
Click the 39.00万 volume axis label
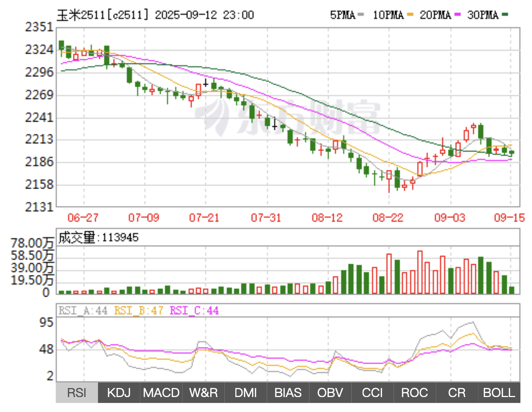33,268
